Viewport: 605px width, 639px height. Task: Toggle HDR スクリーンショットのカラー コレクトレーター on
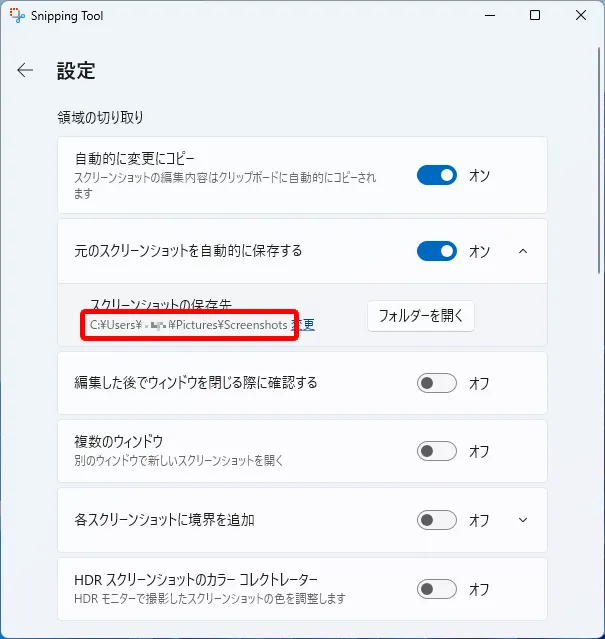[x=437, y=589]
